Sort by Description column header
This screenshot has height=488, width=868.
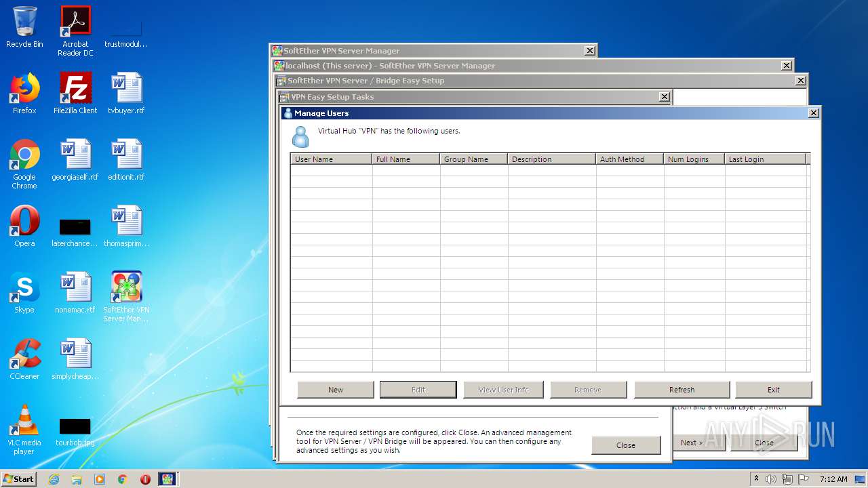pos(552,159)
